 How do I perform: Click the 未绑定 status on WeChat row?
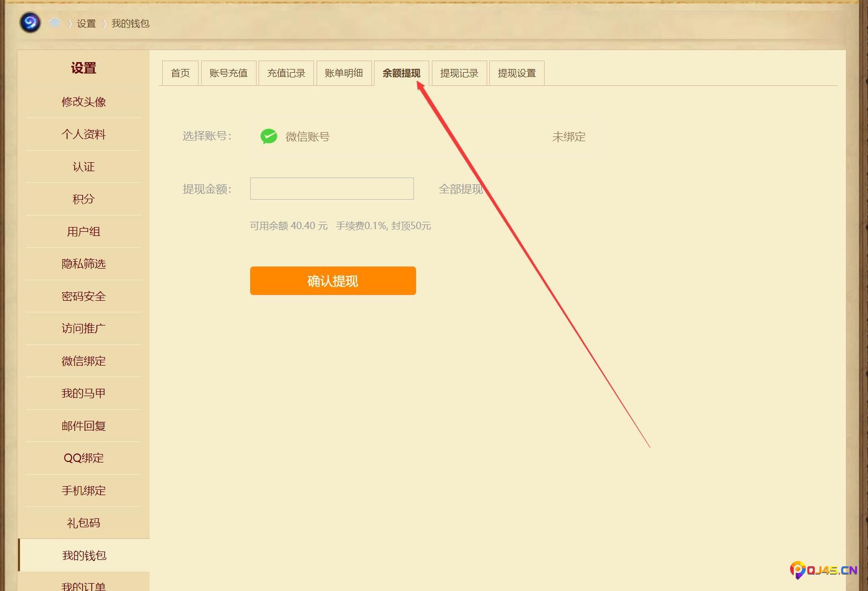click(x=568, y=137)
